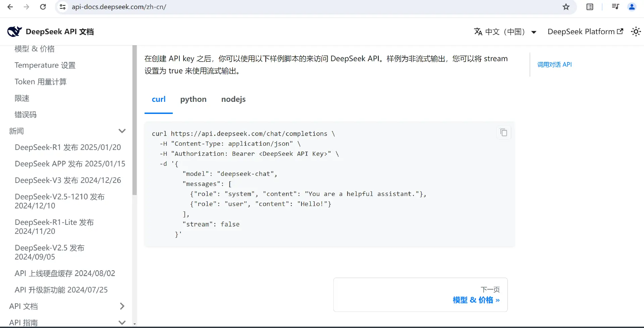Collapse the 新闻 sidebar section chevron
Viewport: 644px width, 328px height.
click(x=122, y=131)
